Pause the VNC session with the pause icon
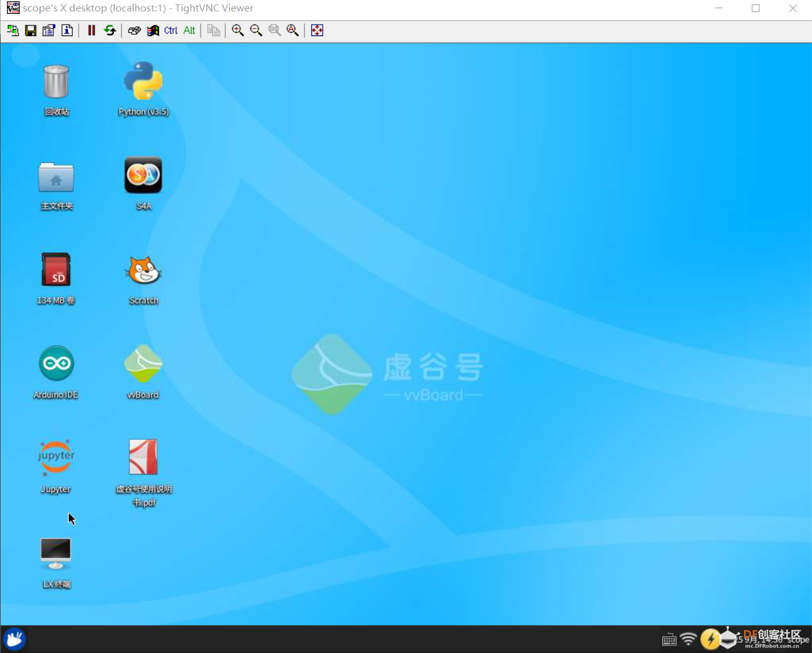This screenshot has width=812, height=653. tap(91, 30)
